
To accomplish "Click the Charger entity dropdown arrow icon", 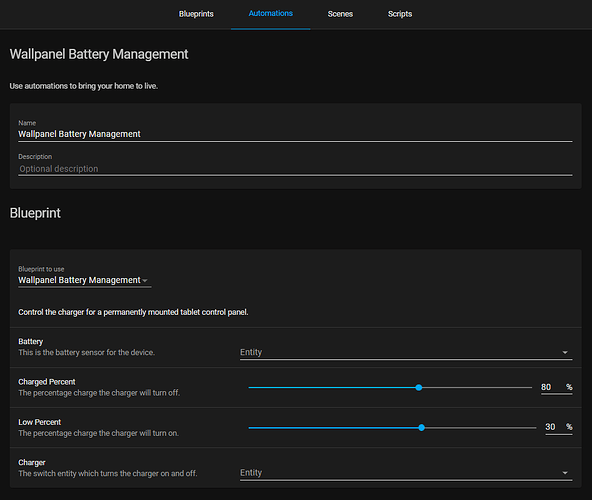I will (x=565, y=473).
